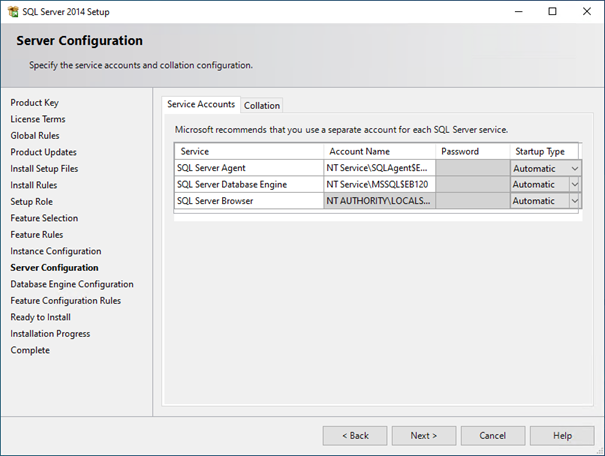Viewport: 605px width, 456px height.
Task: Edit SQL Server Agent account name field
Action: click(379, 168)
